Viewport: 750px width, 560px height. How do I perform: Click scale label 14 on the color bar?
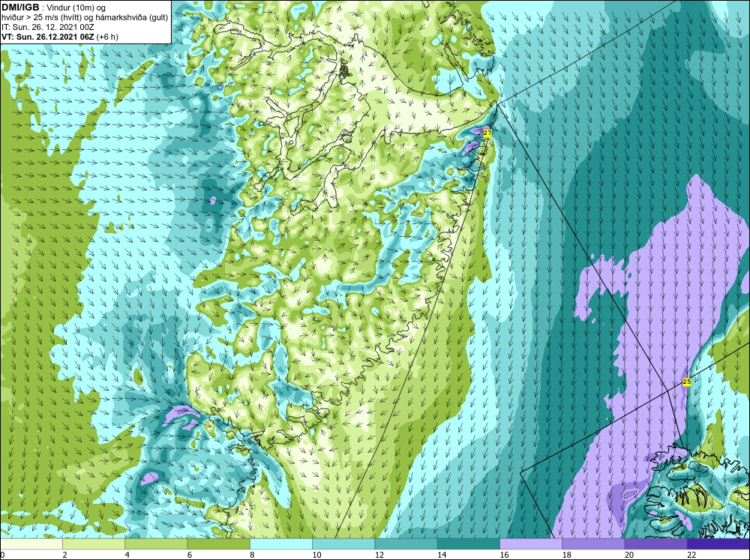pyautogui.click(x=441, y=555)
